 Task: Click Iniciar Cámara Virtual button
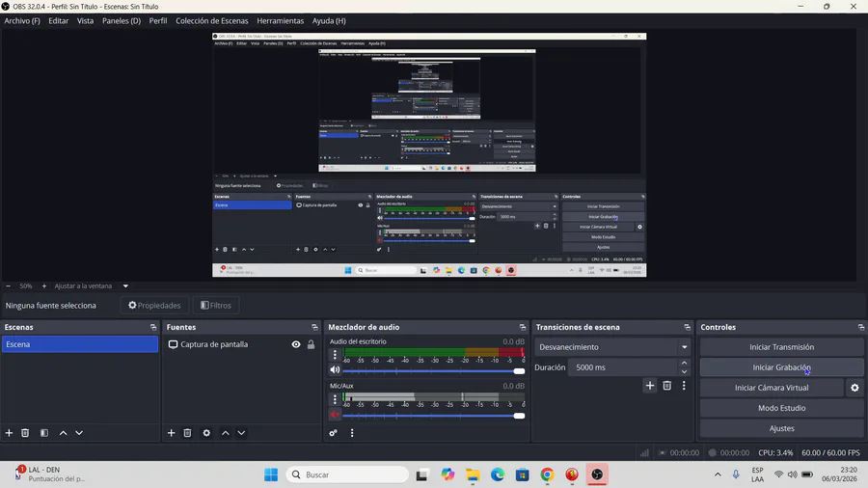(772, 388)
